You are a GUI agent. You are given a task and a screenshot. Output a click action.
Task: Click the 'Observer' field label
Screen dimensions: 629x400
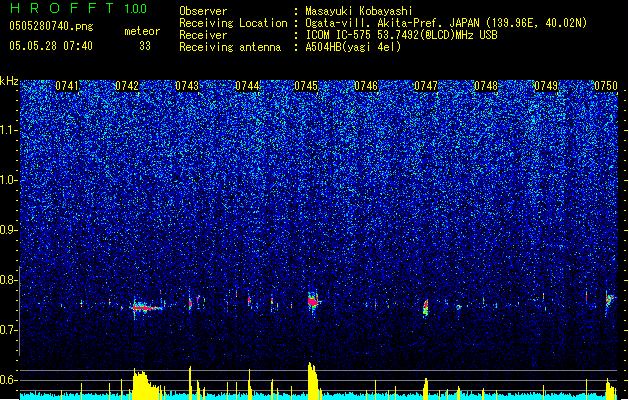pyautogui.click(x=203, y=11)
